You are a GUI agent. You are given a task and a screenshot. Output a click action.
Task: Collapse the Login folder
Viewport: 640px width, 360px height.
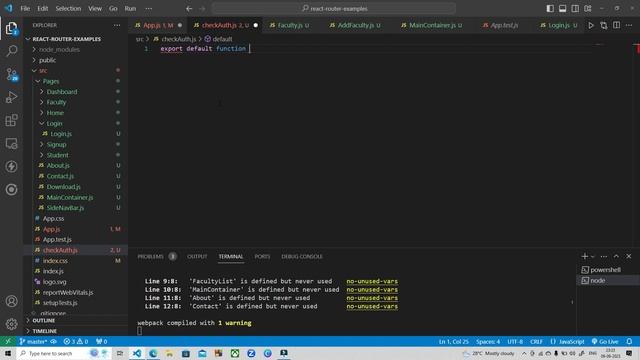pos(54,123)
